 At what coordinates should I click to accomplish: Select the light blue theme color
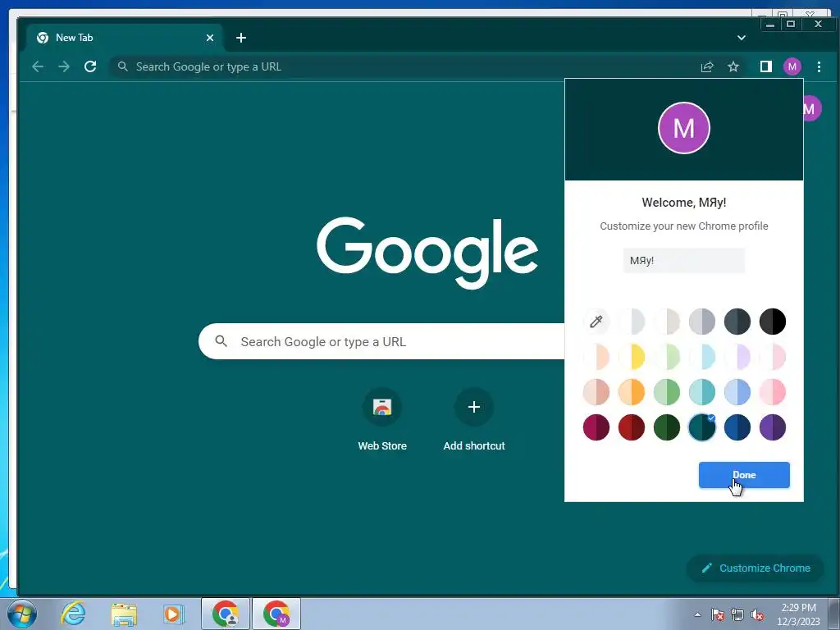click(x=737, y=392)
